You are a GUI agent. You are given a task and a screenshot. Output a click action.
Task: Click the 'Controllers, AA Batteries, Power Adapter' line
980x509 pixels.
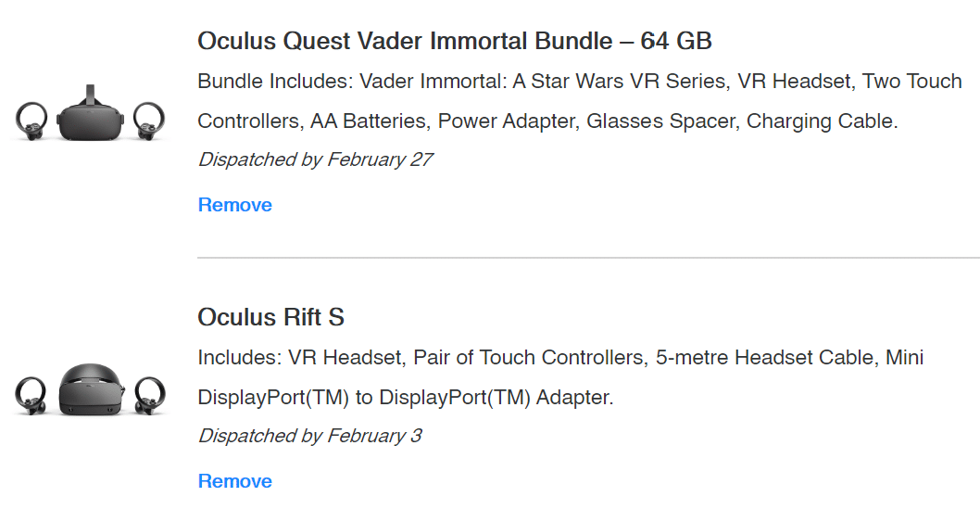tap(547, 121)
